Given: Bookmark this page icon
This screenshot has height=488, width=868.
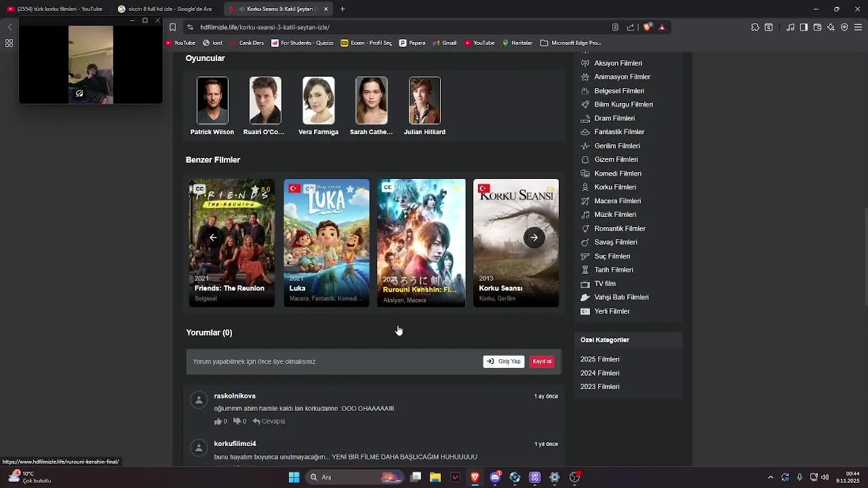Looking at the screenshot, I should 172,27.
